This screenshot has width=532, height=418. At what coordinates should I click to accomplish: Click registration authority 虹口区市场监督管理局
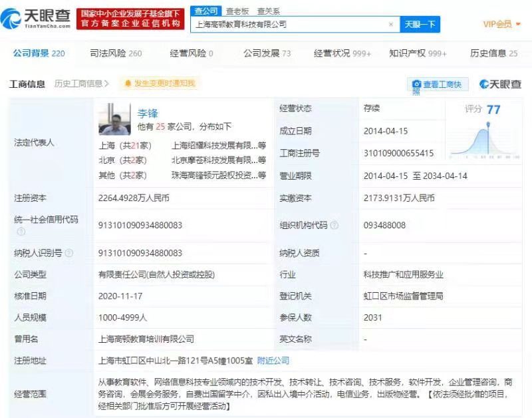(x=403, y=296)
